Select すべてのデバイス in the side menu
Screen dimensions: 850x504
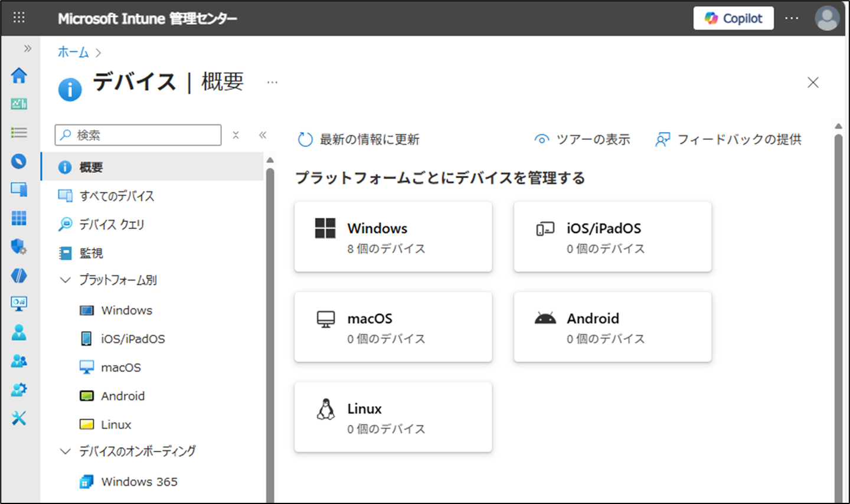(x=117, y=196)
